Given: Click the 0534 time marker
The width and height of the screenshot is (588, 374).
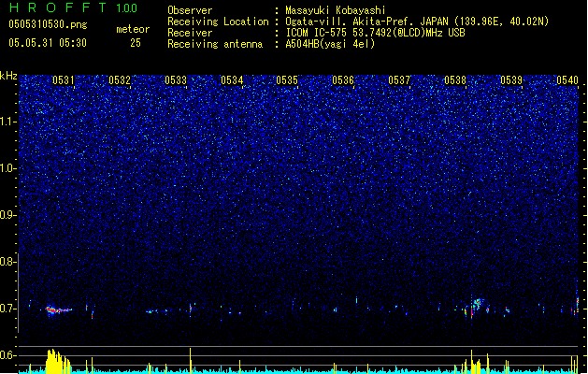Looking at the screenshot, I should click(232, 80).
